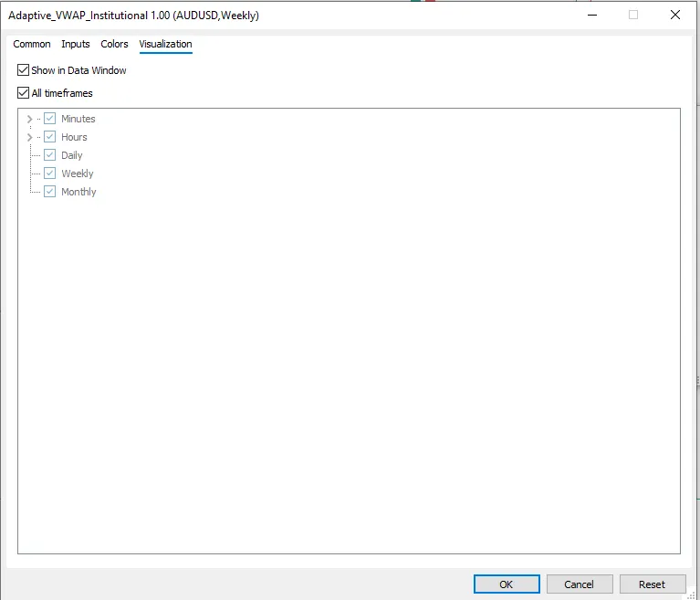Toggle the Show in Data Window checkbox
Screen dimensions: 700x600
point(24,70)
